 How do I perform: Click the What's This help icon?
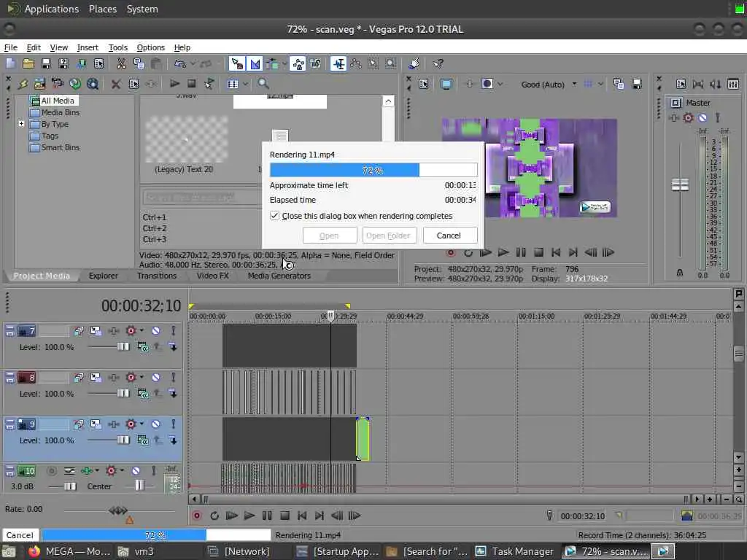(438, 64)
